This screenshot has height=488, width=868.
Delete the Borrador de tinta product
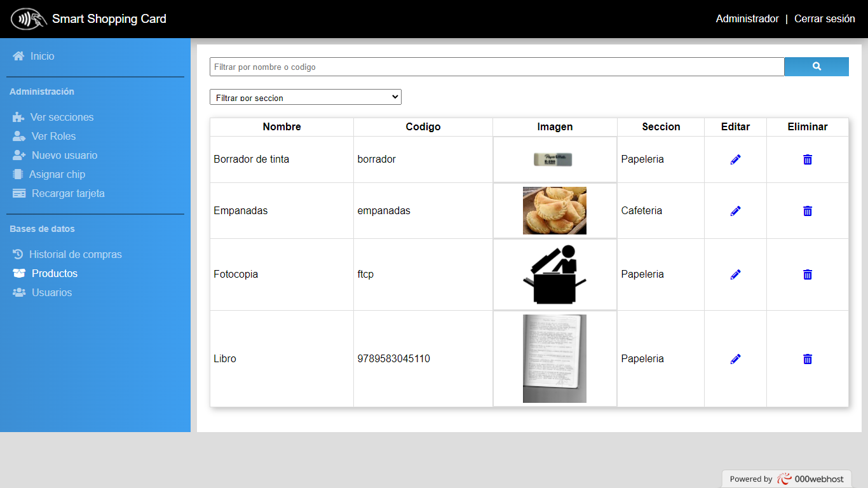tap(808, 159)
